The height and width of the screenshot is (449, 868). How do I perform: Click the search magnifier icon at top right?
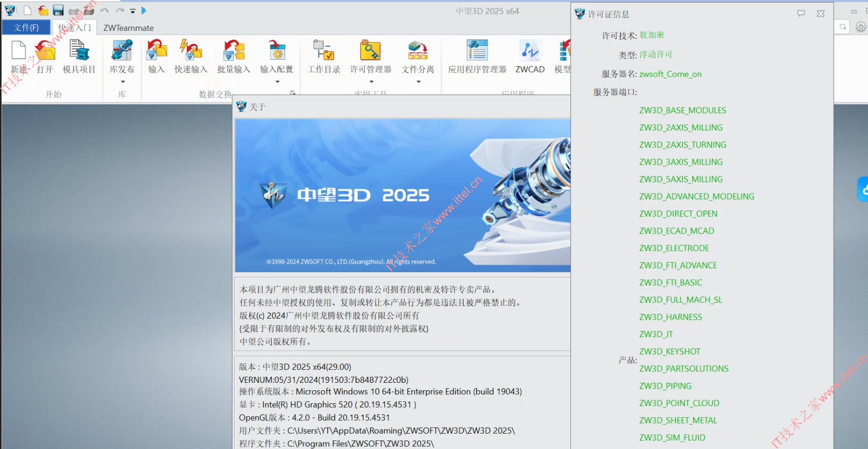[x=843, y=27]
